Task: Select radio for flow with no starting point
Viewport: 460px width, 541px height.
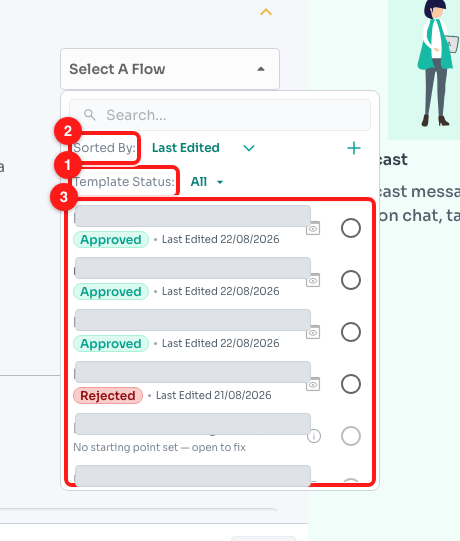Action: 351,436
